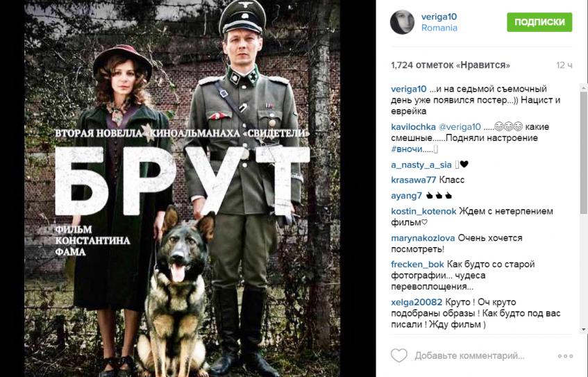Open krasawa77 commenter profile
Viewport: 588px width, 377px height.
pyautogui.click(x=413, y=180)
